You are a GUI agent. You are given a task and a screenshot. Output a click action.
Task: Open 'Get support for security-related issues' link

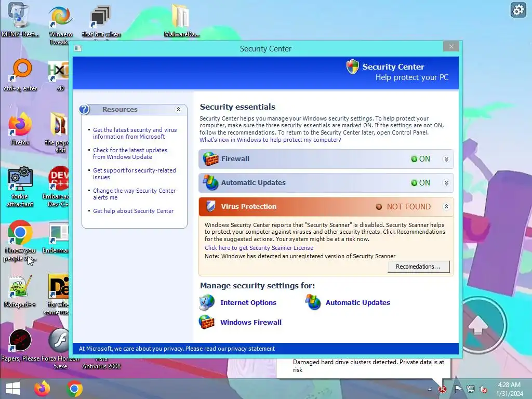click(135, 174)
